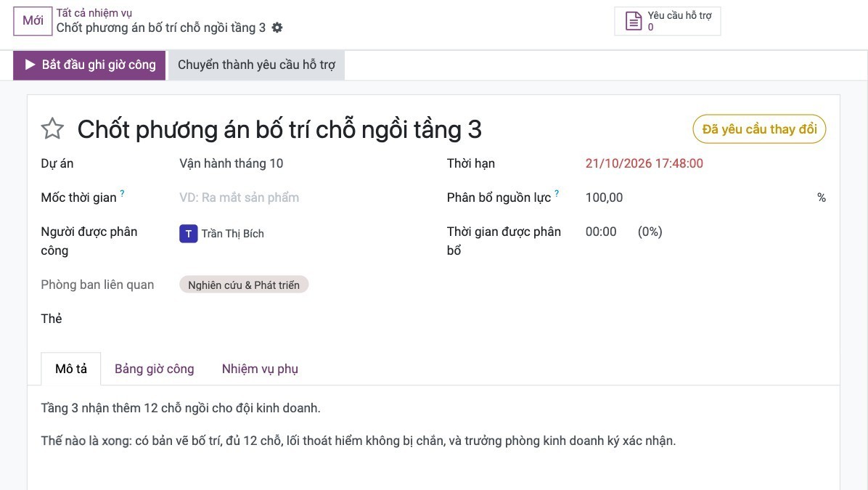Click the Phòng ban liên quan label
Viewport: 868px width, 490px height.
(x=97, y=285)
